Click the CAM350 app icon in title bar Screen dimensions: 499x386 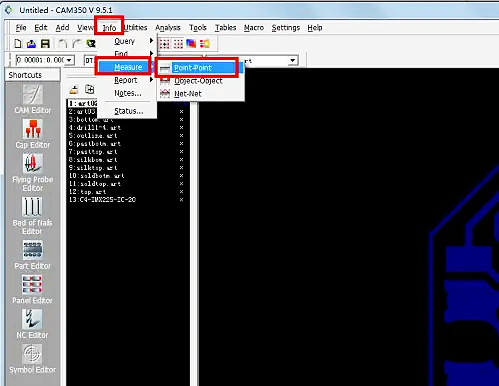[9, 10]
